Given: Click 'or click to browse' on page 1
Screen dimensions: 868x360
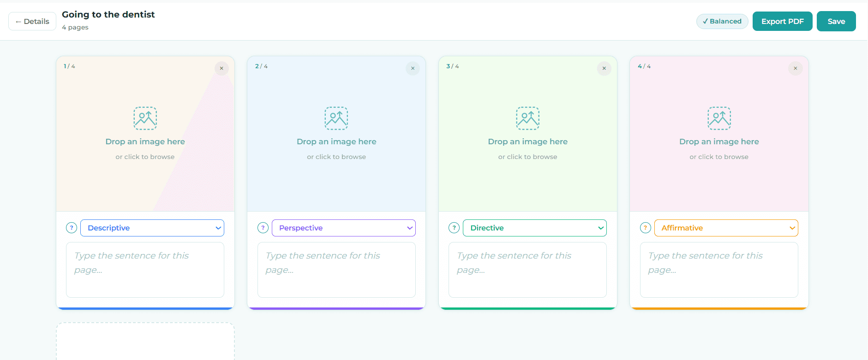Looking at the screenshot, I should (145, 157).
